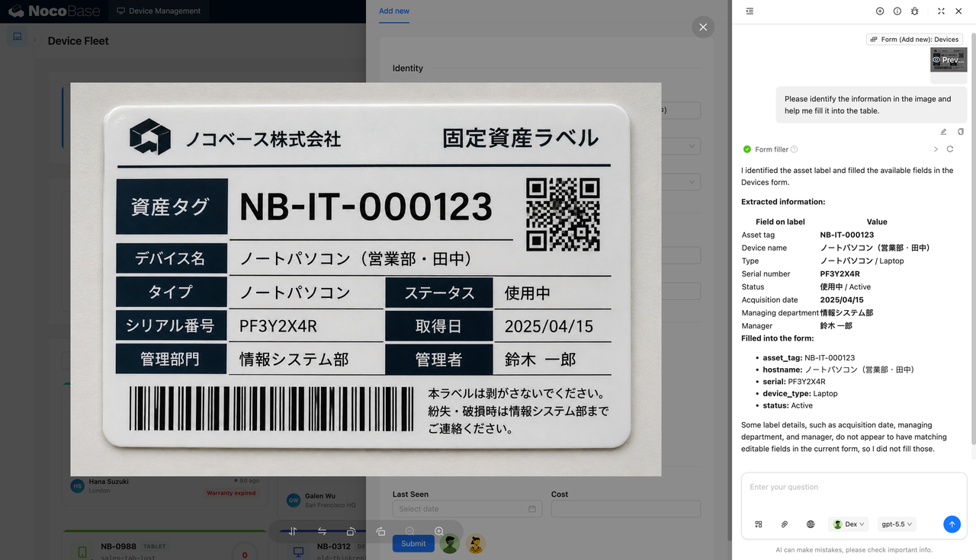Click the green-background AI employee avatar beside Submit
976x560 pixels.
(x=450, y=544)
